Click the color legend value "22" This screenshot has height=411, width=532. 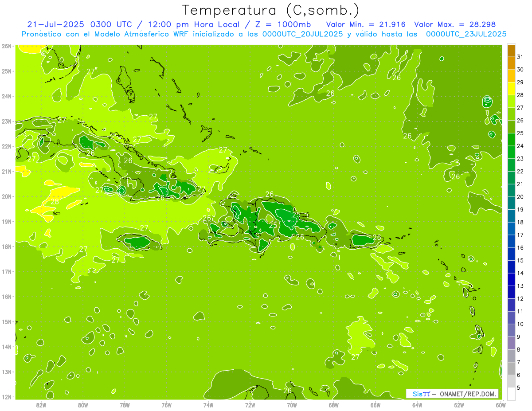[x=520, y=171]
